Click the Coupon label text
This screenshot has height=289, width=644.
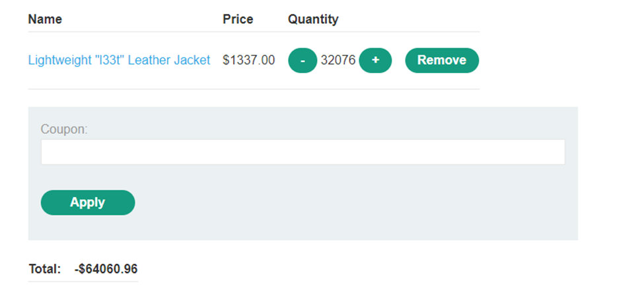[x=64, y=129]
